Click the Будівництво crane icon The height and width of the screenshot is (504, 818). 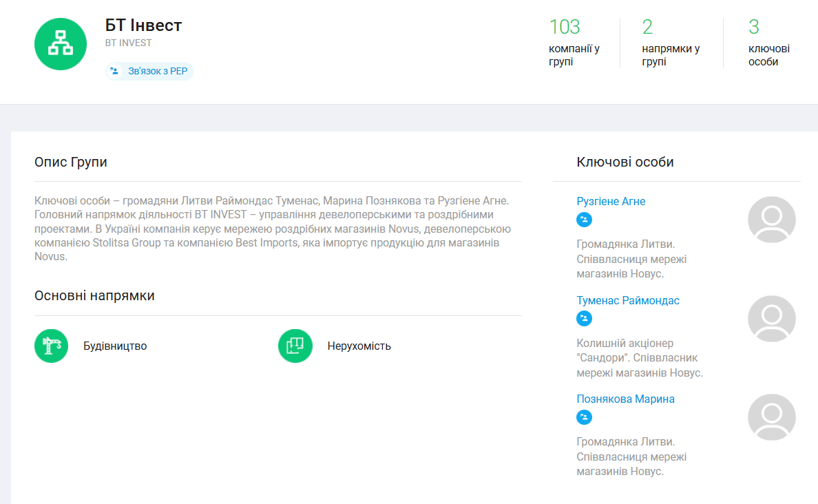[51, 346]
